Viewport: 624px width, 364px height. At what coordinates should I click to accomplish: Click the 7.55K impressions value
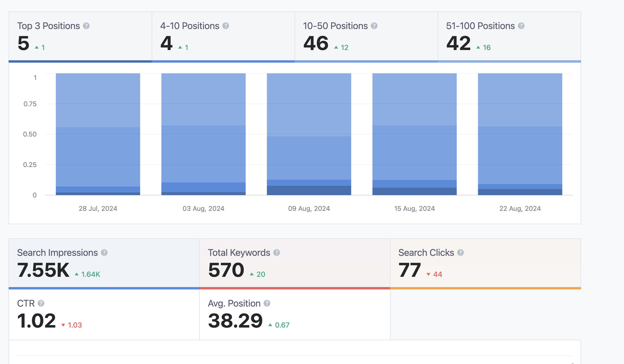[43, 270]
